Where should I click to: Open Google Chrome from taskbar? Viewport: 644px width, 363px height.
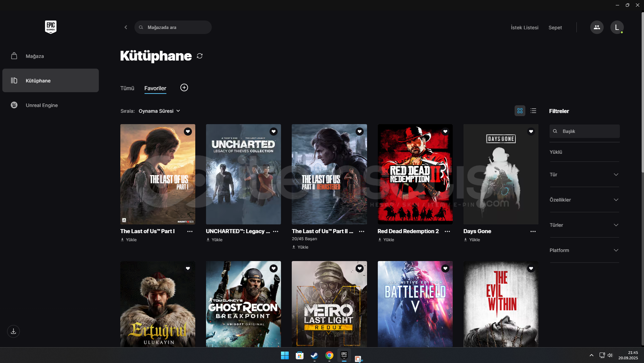329,355
